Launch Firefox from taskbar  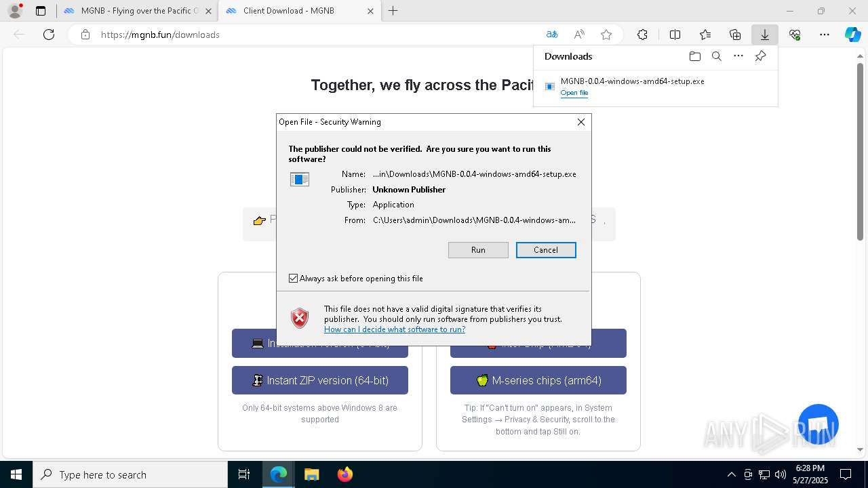click(344, 474)
